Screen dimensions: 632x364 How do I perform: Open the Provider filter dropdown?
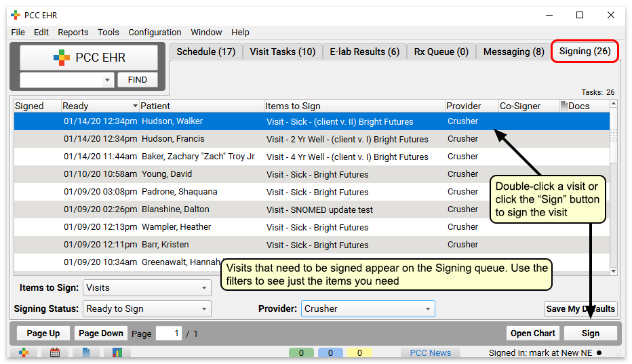pos(368,309)
